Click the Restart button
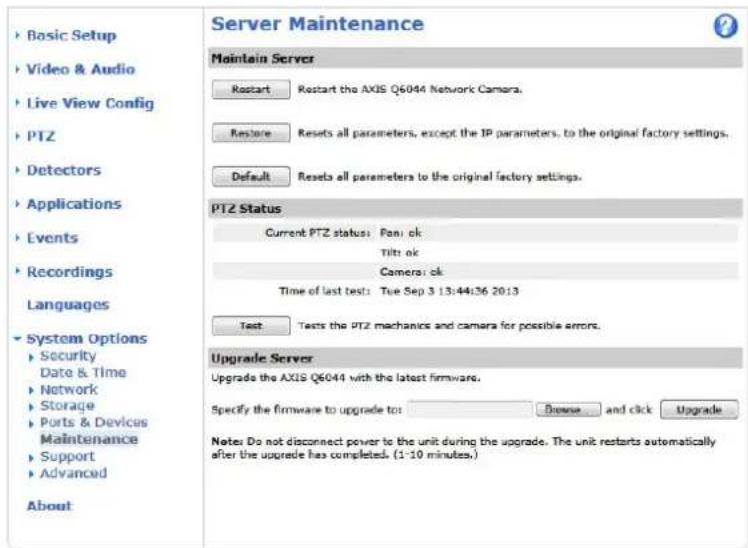The image size is (748, 548). pos(251,89)
